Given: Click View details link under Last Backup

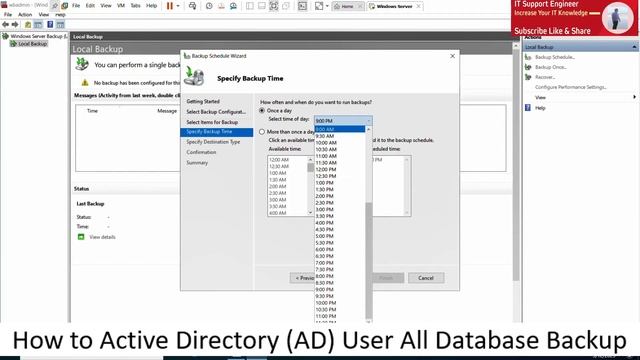Looking at the screenshot, I should pyautogui.click(x=102, y=237).
